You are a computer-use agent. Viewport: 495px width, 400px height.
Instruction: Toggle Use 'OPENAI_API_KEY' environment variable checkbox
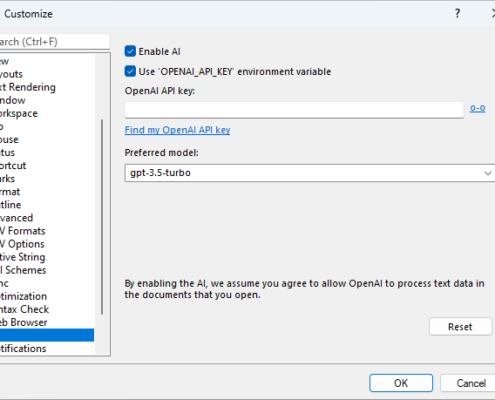(130, 71)
